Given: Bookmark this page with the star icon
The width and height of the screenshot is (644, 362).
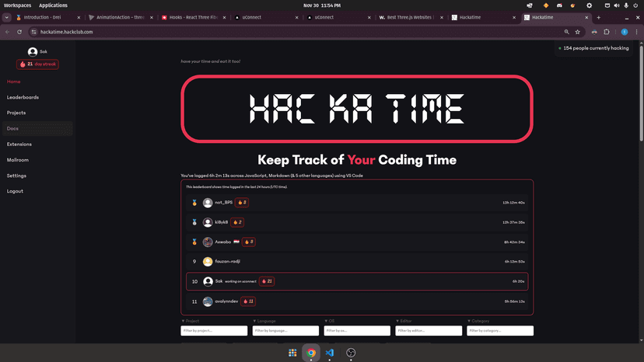Looking at the screenshot, I should pyautogui.click(x=577, y=32).
